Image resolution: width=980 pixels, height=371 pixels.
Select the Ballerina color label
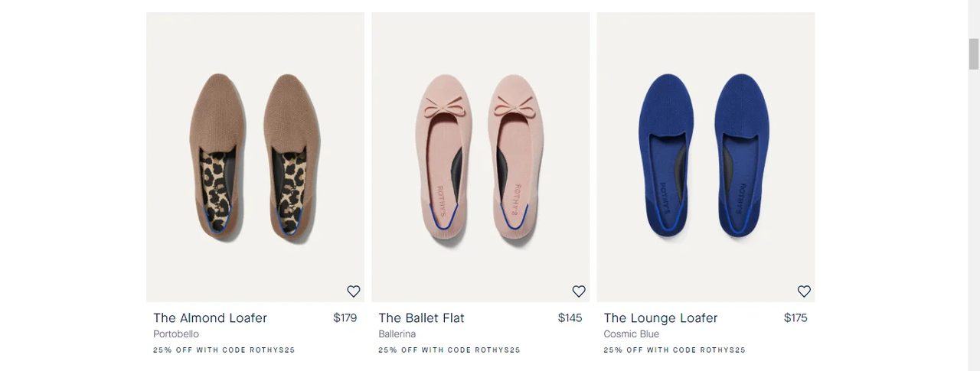click(x=397, y=334)
